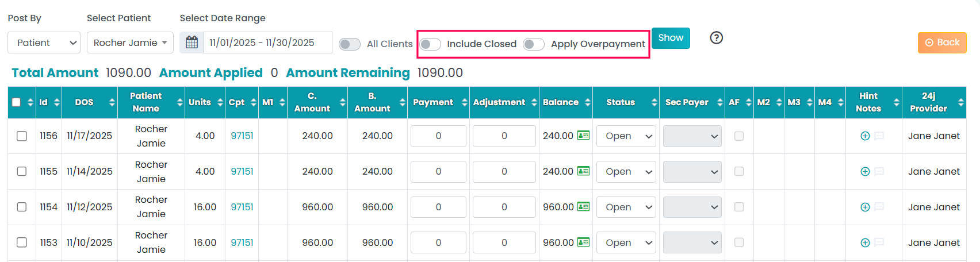980x262 pixels.
Task: Enable the Include Closed switch
Action: point(430,44)
